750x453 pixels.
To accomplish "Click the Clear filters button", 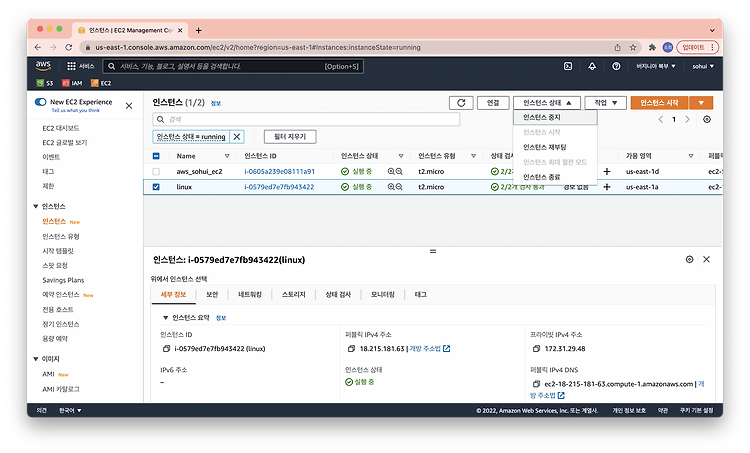I will pos(290,137).
